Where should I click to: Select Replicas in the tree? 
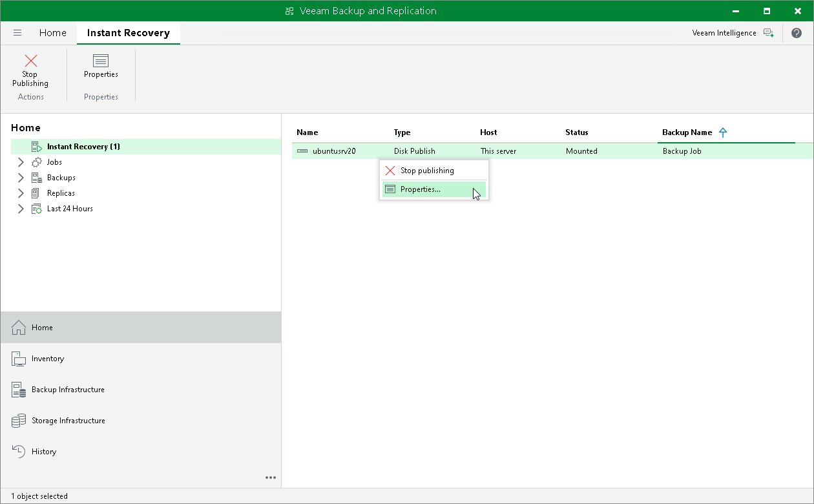(61, 193)
